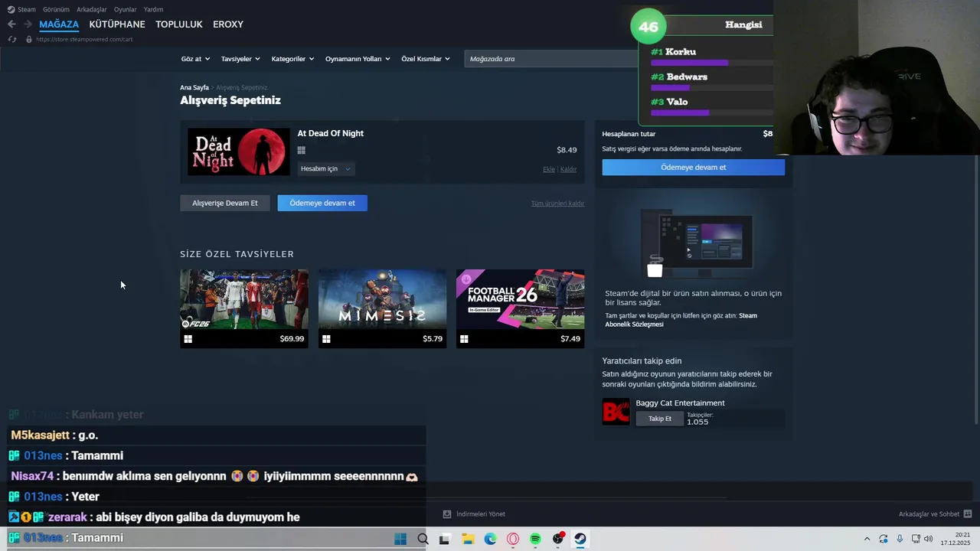Viewport: 980px width, 551px height.
Task: Open the Ana Sayfa breadcrumb link
Action: (x=194, y=88)
